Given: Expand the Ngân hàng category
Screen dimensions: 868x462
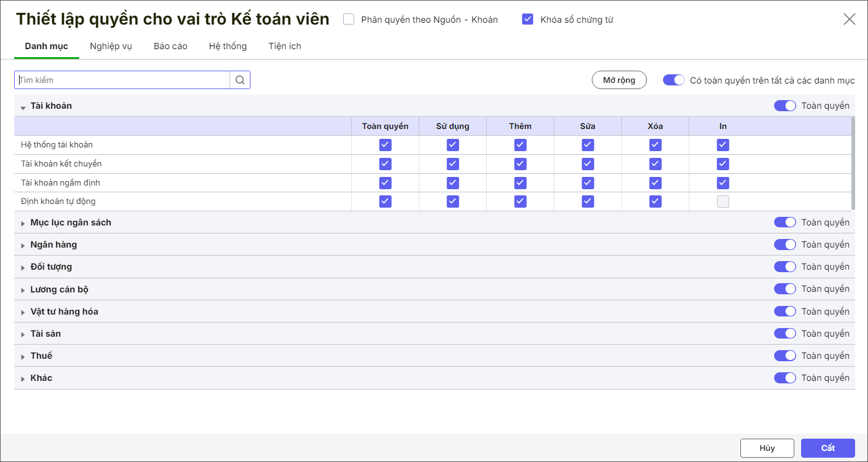Looking at the screenshot, I should pyautogui.click(x=23, y=245).
